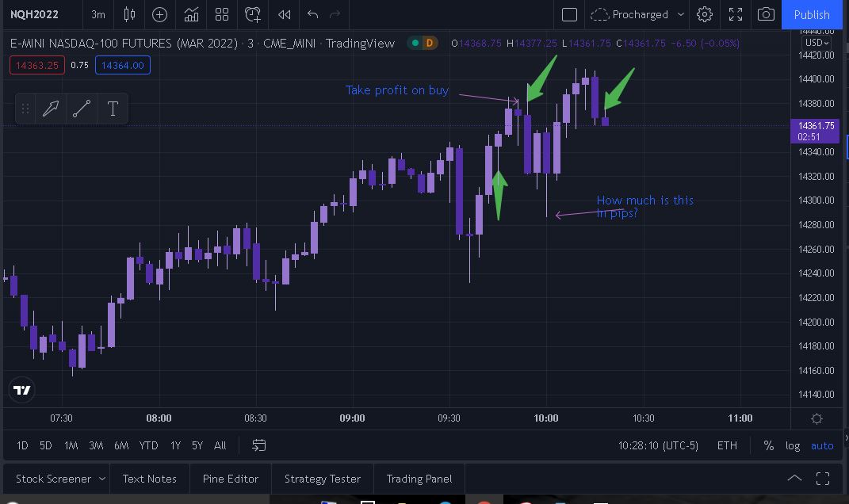The image size is (849, 504).
Task: Undo the last chart action
Action: pyautogui.click(x=312, y=14)
